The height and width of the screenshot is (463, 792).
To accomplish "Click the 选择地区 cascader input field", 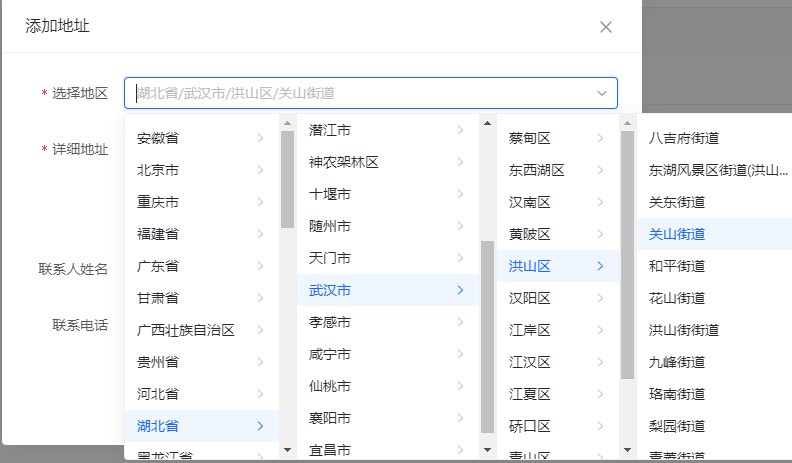I will pyautogui.click(x=360, y=93).
